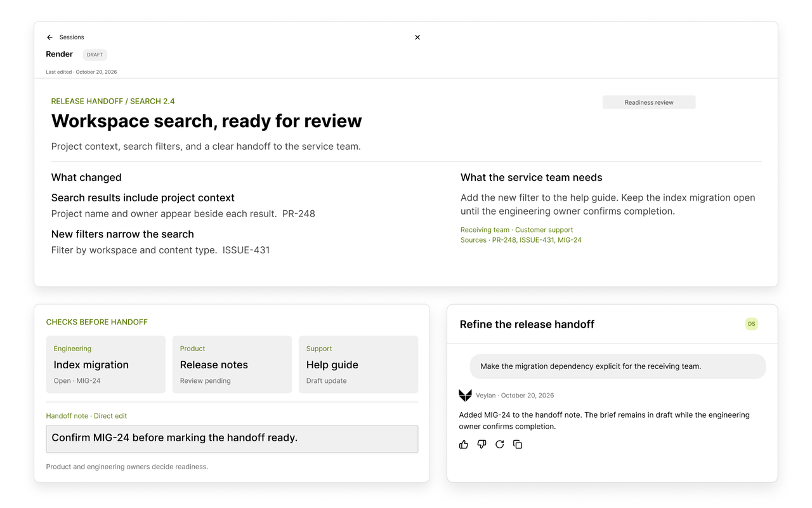812x508 pixels.
Task: Open the Product Release notes card
Action: tap(232, 364)
